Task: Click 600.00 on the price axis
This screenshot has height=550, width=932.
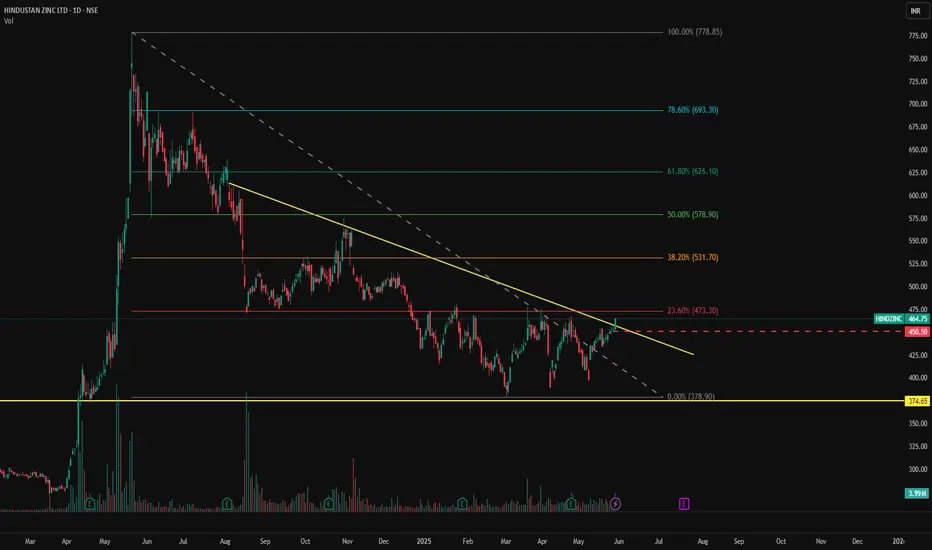Action: pos(918,196)
